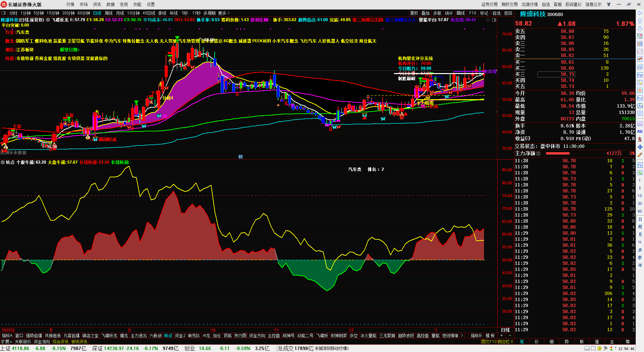Select 主力进出 indicator tab
The height and width of the screenshot is (352, 644).
pos(139,336)
